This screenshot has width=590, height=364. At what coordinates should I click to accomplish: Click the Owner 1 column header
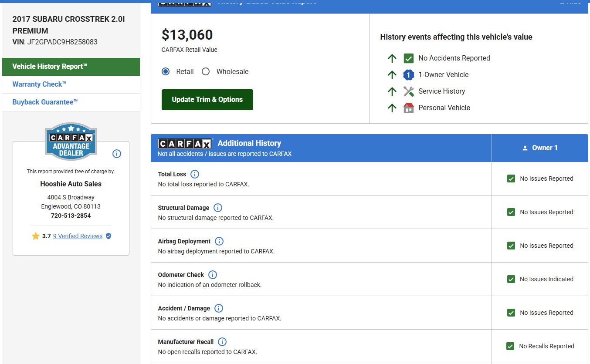coord(540,148)
